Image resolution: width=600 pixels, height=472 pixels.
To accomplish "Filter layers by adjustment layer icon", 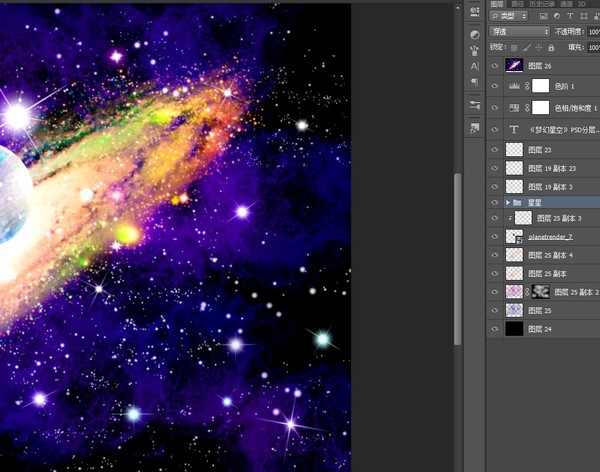I will click(x=557, y=16).
